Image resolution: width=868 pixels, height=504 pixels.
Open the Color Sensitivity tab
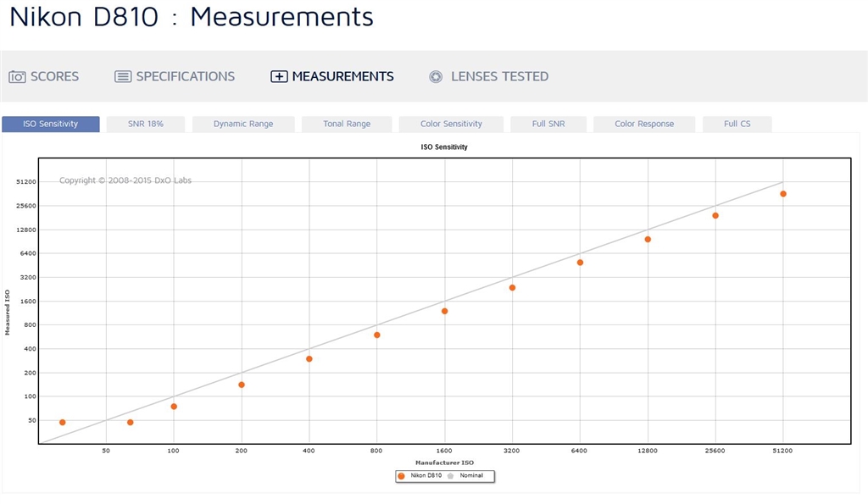pyautogui.click(x=451, y=124)
